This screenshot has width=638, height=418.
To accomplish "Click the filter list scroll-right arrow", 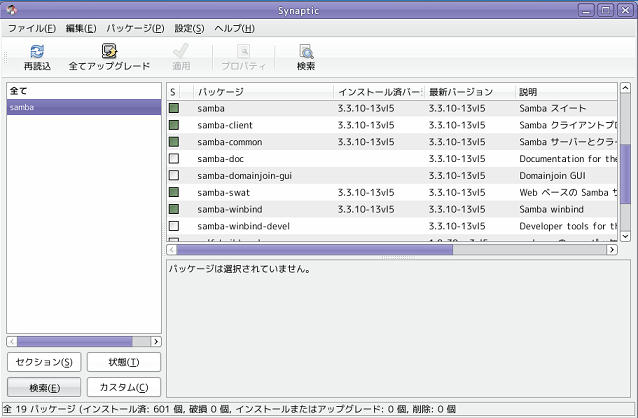I will [x=156, y=341].
